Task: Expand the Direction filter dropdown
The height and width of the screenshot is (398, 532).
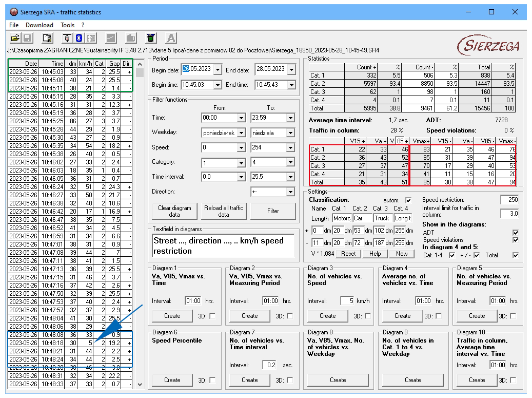Action: click(x=290, y=192)
